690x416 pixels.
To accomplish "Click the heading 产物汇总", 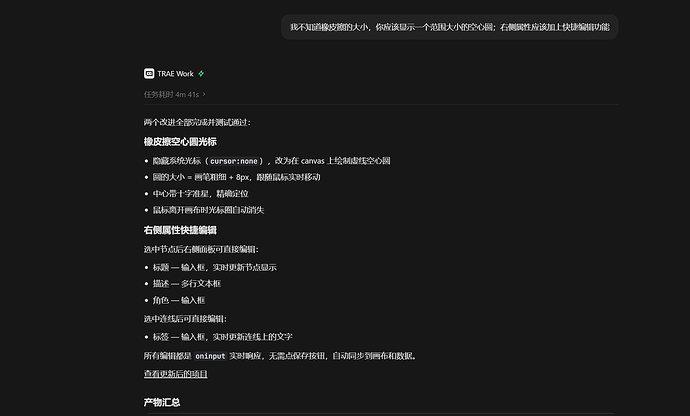I will point(162,402).
